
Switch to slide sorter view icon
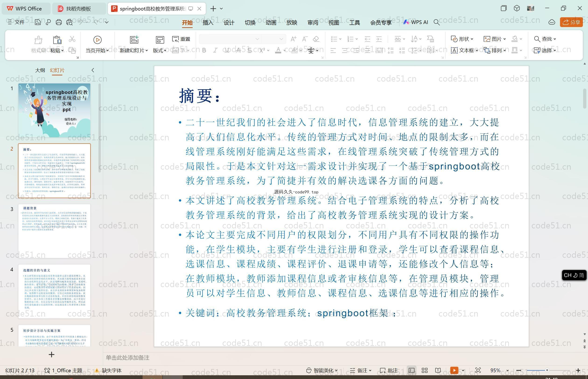[425, 370]
